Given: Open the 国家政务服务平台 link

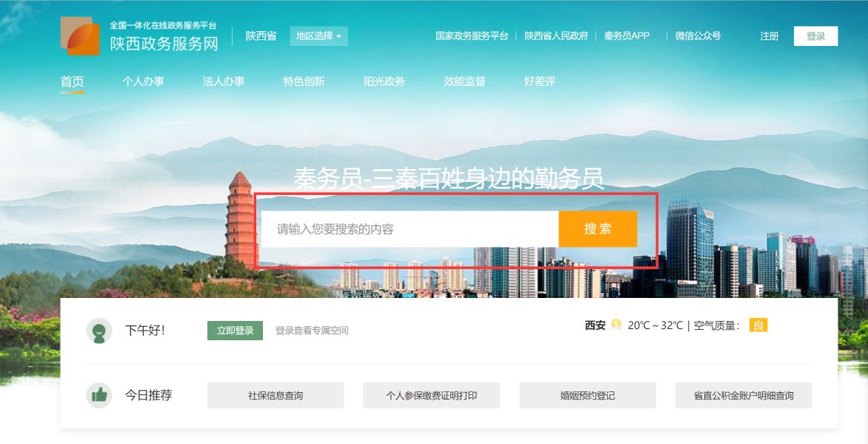Looking at the screenshot, I should click(x=472, y=36).
